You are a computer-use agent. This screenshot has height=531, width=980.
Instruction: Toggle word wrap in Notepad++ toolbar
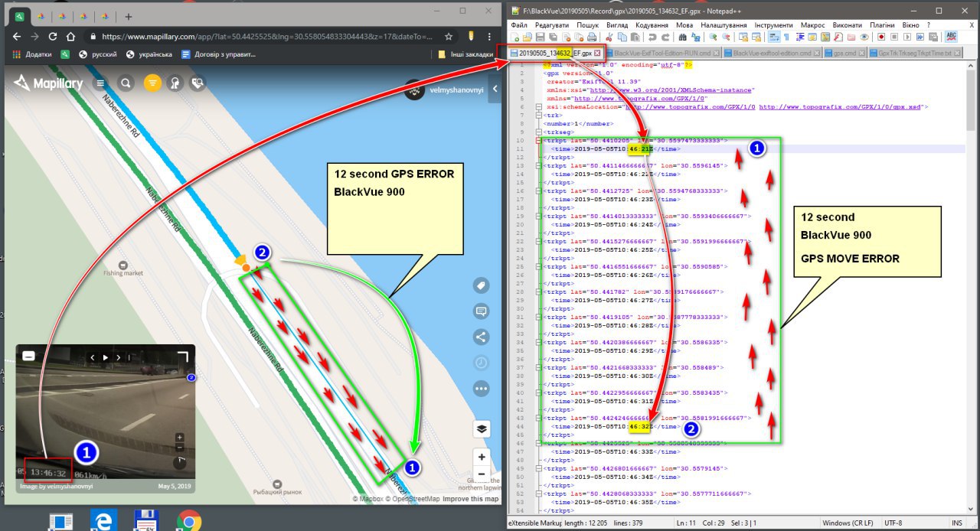pyautogui.click(x=774, y=37)
